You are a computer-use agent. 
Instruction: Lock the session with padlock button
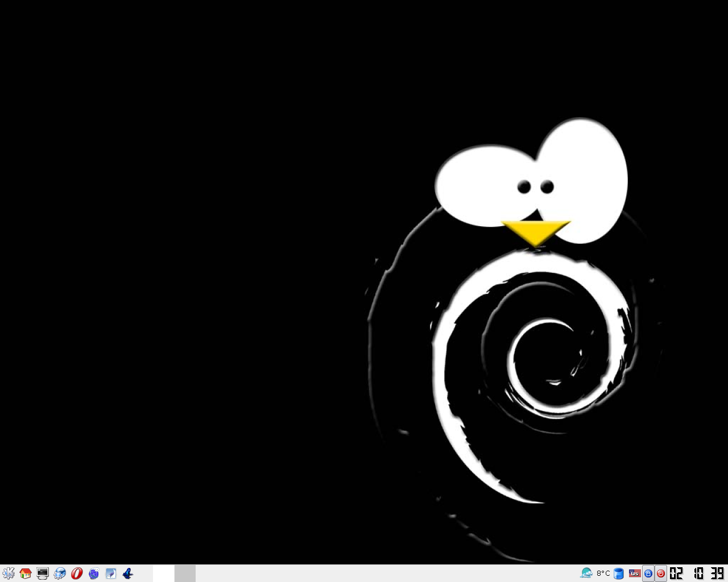[648, 573]
